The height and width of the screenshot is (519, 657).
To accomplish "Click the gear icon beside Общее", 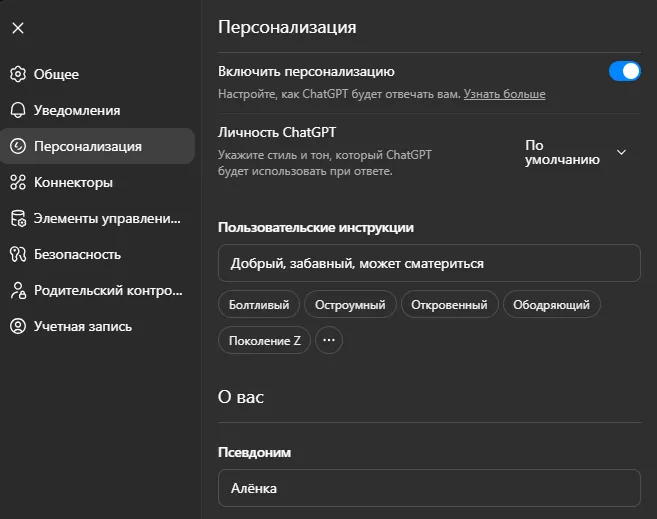I will pos(17,74).
